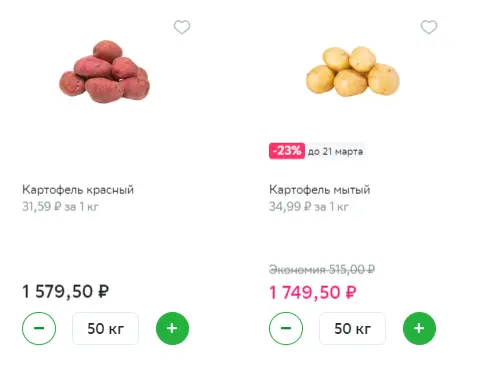
Task: Add Картофель красный to favorites with the heart
Action: pyautogui.click(x=182, y=27)
